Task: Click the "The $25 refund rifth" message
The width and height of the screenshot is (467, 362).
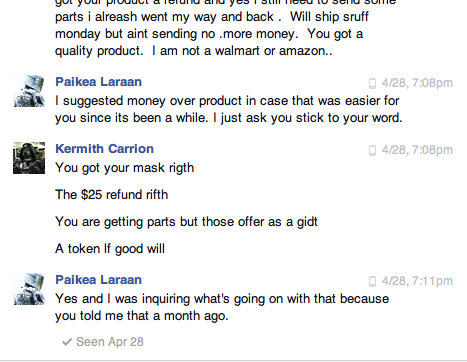Action: 112,195
